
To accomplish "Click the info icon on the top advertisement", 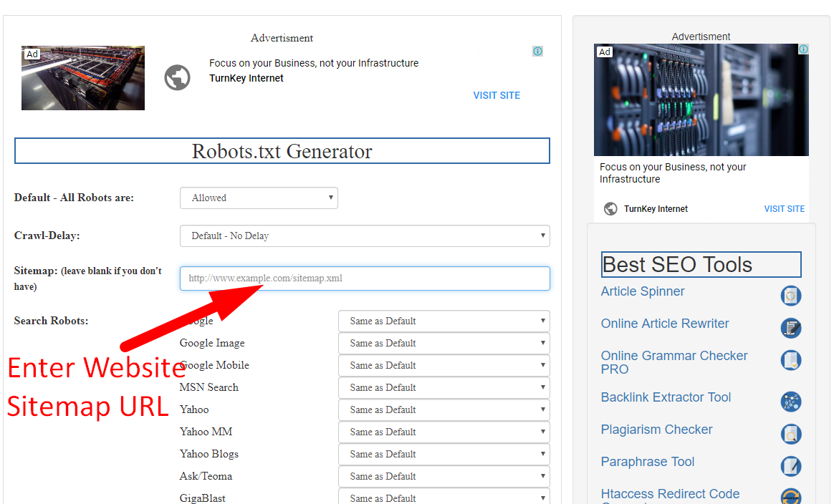I will [x=537, y=51].
